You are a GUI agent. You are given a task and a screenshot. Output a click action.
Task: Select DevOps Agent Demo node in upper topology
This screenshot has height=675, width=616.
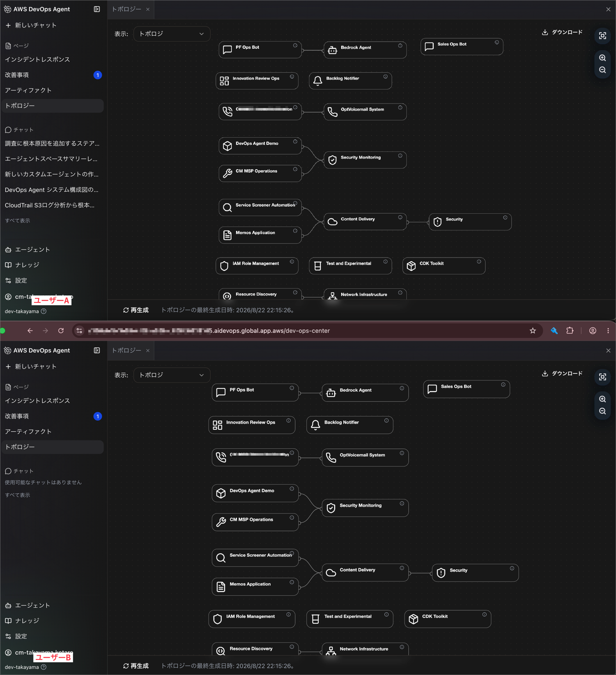tap(260, 146)
